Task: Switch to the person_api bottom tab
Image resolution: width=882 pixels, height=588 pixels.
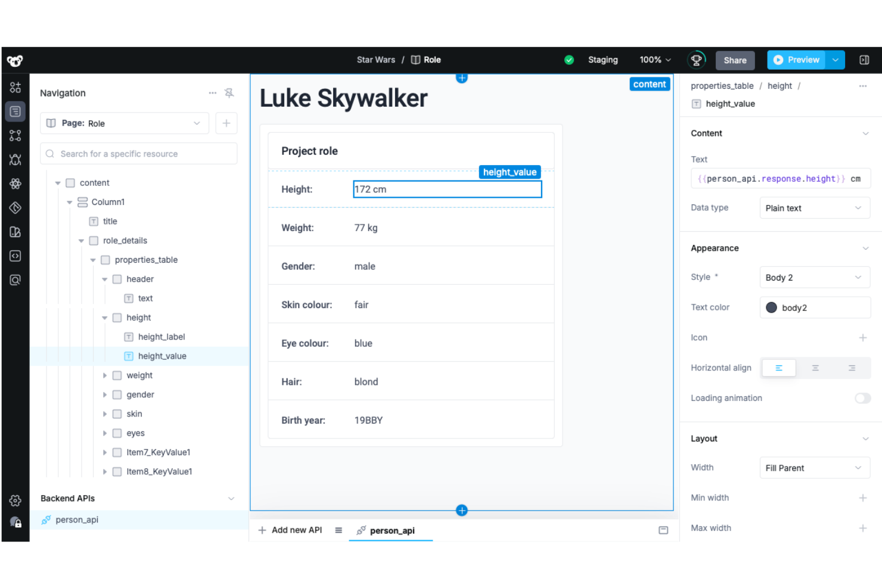Action: pos(391,531)
